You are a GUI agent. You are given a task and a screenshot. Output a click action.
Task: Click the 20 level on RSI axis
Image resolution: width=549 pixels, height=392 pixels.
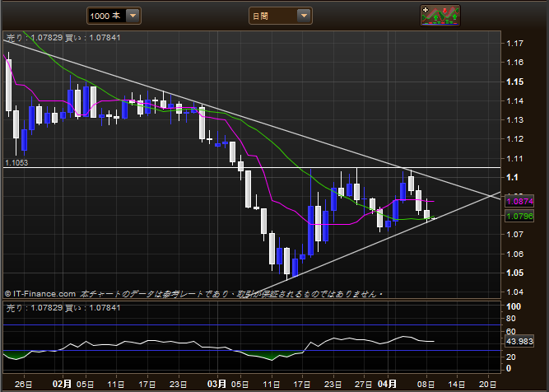pyautogui.click(x=511, y=357)
